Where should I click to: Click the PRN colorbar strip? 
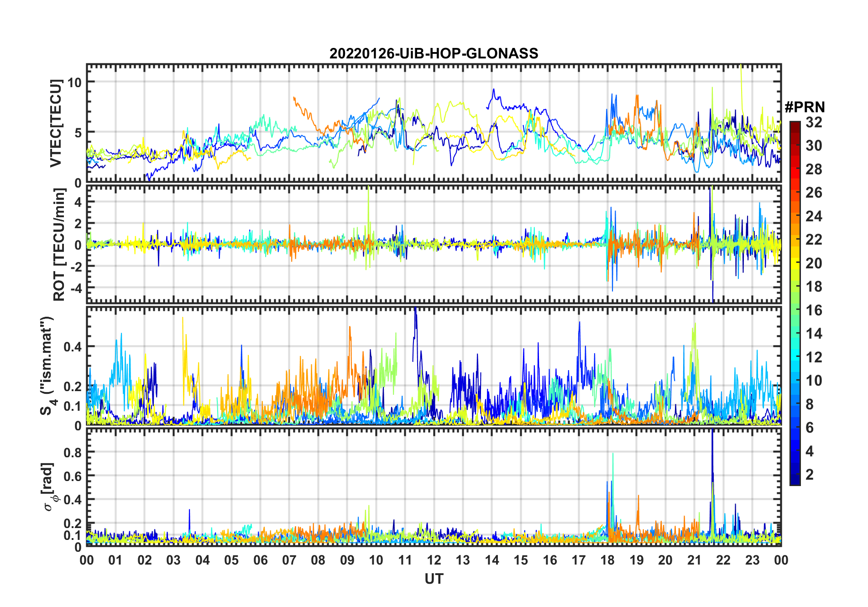pyautogui.click(x=795, y=303)
